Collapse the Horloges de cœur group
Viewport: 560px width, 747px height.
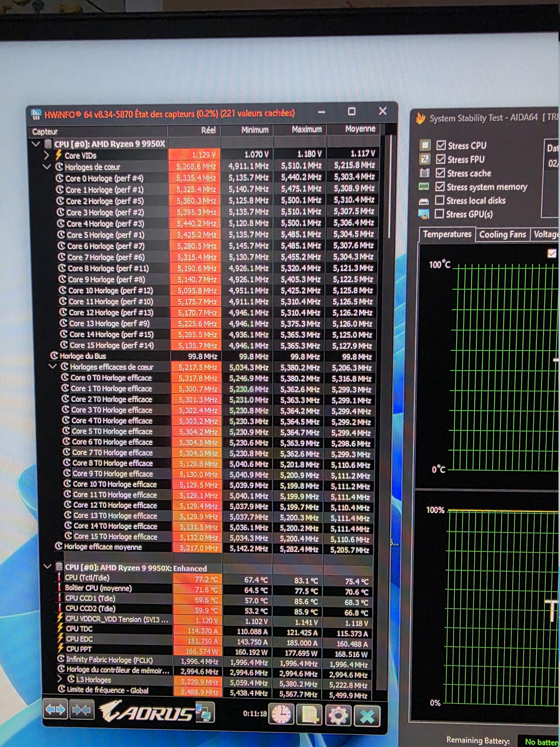pyautogui.click(x=47, y=167)
